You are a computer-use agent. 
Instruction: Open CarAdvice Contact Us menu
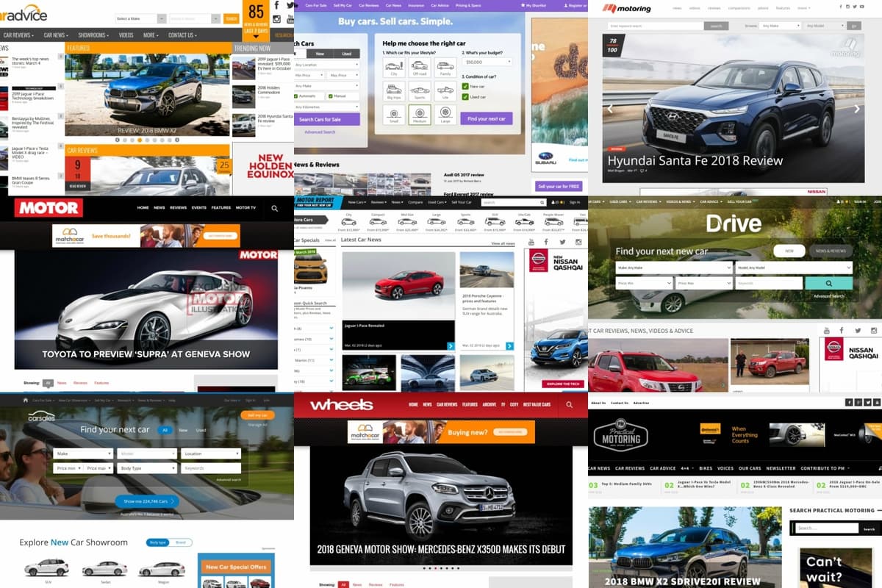point(182,35)
